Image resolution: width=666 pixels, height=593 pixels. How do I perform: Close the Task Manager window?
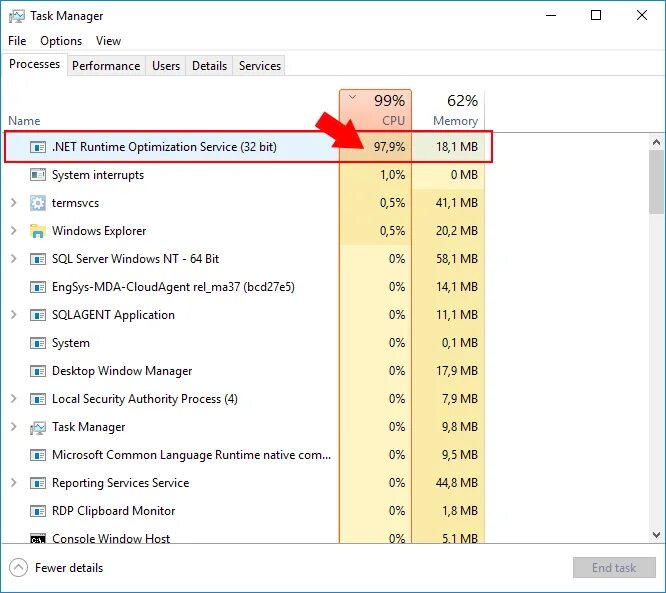pos(642,16)
